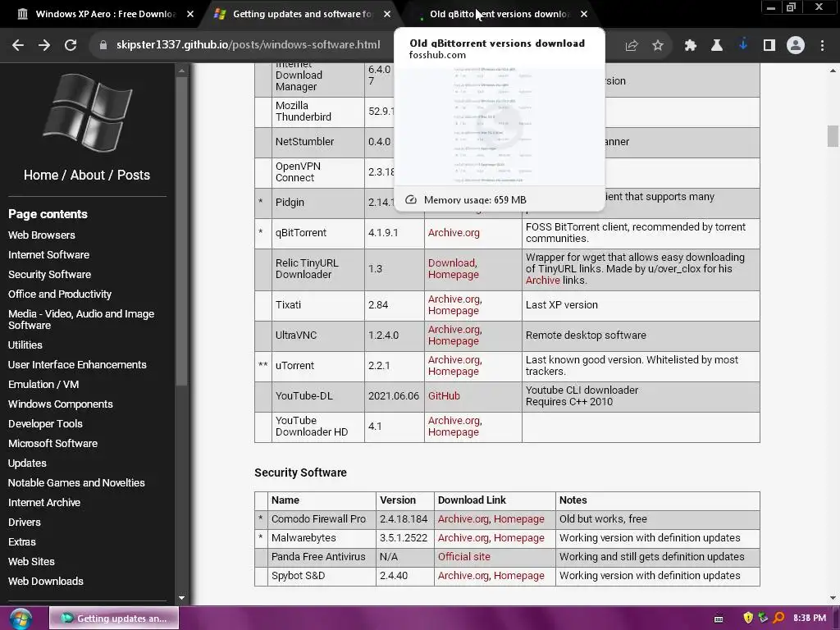Close the Windows XP Aero tab
This screenshot has height=630, width=840.
tap(190, 14)
